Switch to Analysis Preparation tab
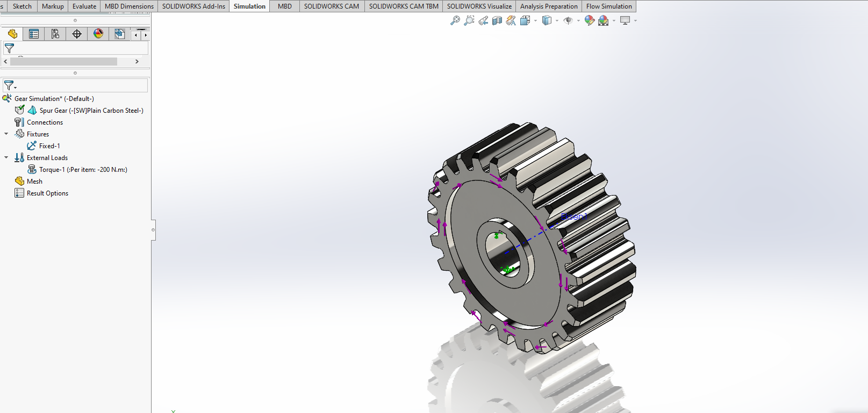Image resolution: width=868 pixels, height=413 pixels. pos(549,6)
